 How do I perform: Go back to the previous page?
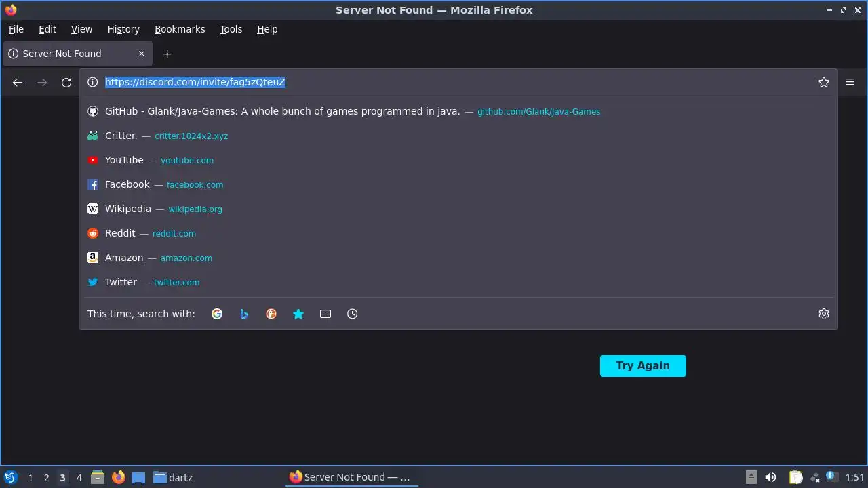18,82
